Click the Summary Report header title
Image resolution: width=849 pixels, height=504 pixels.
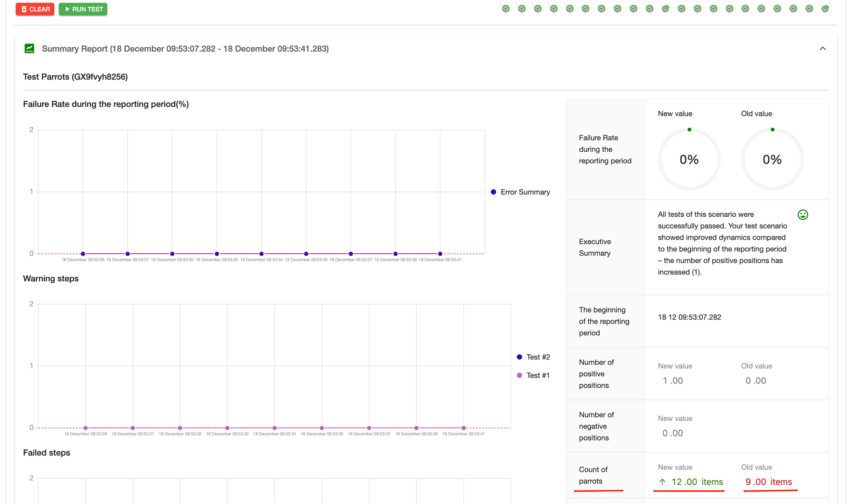click(185, 49)
